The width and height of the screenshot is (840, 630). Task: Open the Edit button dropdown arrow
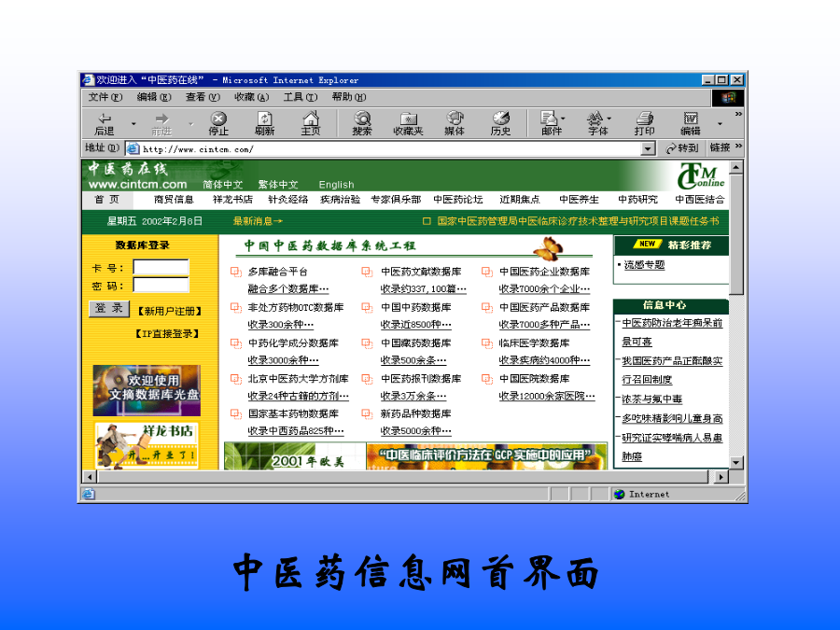click(720, 124)
